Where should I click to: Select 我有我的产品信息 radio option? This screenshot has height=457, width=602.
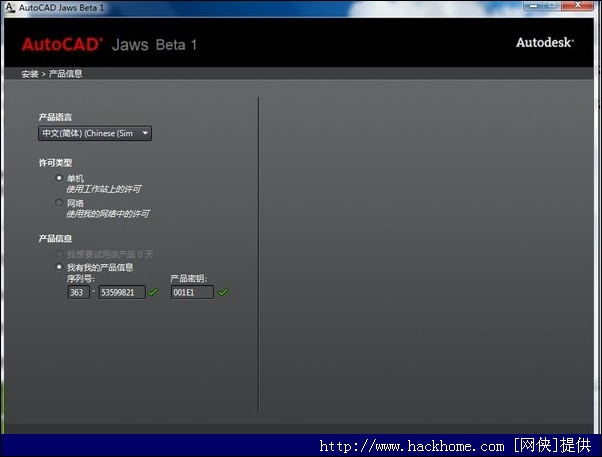pos(59,267)
